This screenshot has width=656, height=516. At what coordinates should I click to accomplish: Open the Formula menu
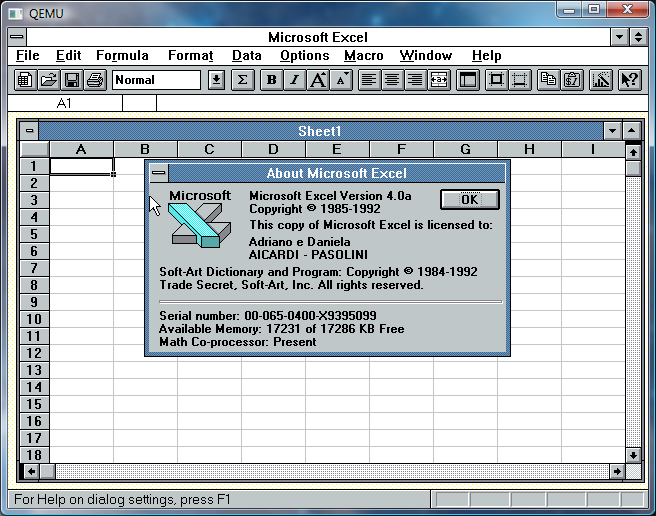pyautogui.click(x=122, y=56)
